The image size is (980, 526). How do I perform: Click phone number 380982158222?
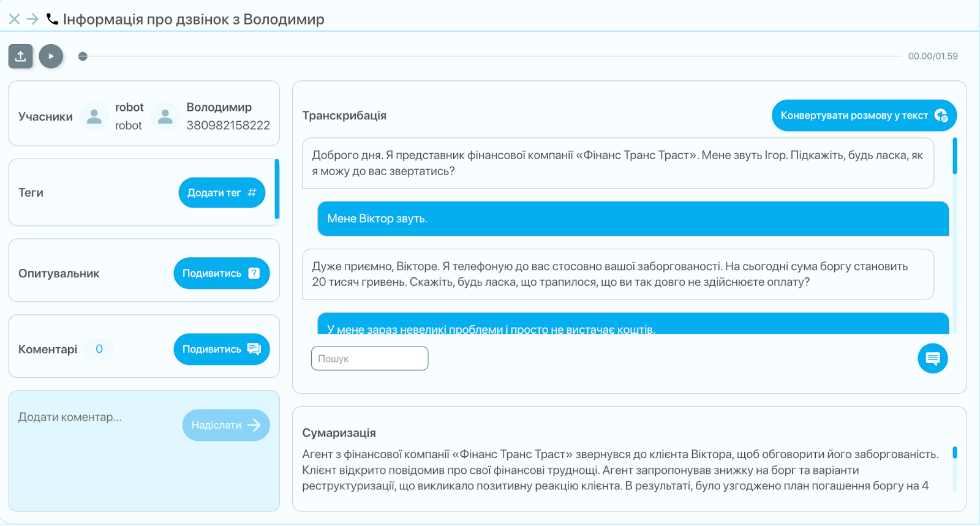228,126
